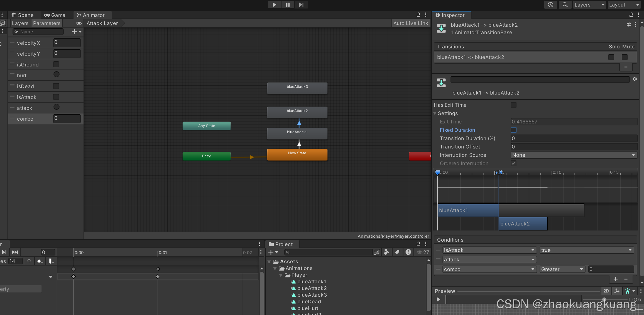Toggle the Fixed Duration checkbox
644x315 pixels.
click(513, 130)
